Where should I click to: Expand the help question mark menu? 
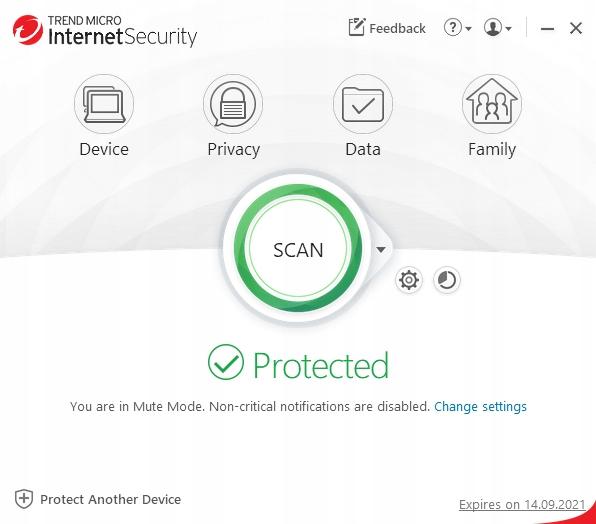click(x=457, y=28)
